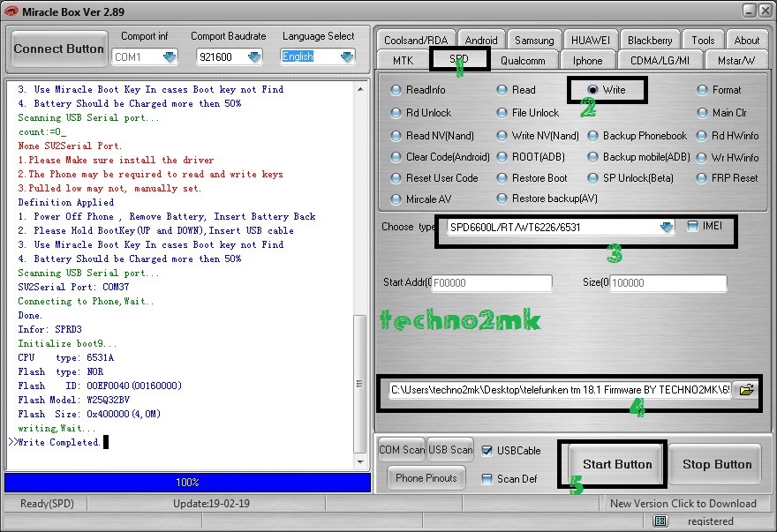The height and width of the screenshot is (532, 777).
Task: Open the Samsung tab
Action: [534, 40]
